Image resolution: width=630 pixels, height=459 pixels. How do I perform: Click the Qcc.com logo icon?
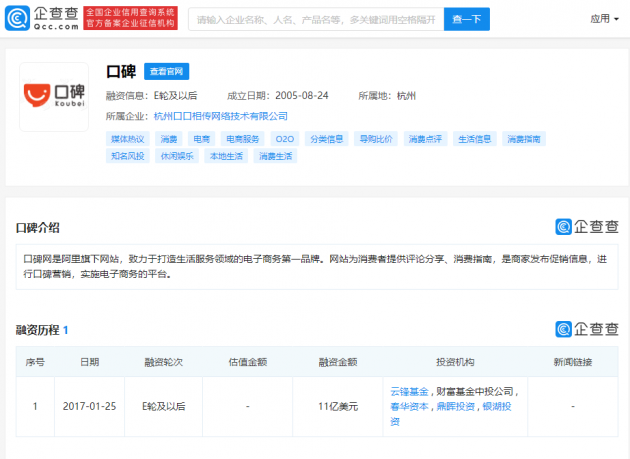[x=17, y=18]
